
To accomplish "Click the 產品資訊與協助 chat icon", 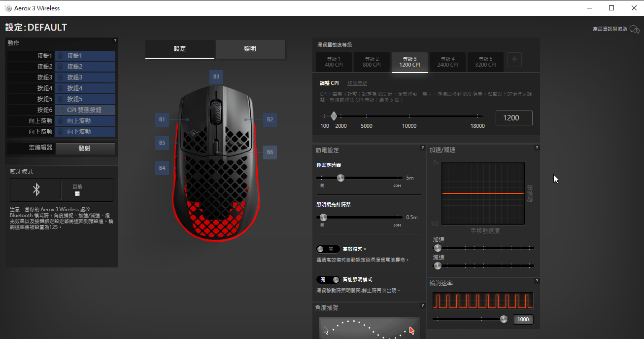I will [x=635, y=30].
